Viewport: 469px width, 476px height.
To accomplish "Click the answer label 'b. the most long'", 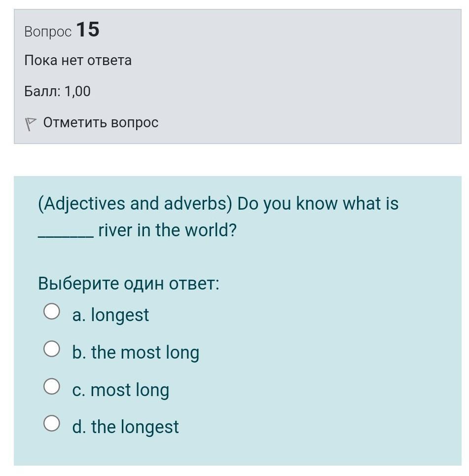I will pyautogui.click(x=136, y=352).
